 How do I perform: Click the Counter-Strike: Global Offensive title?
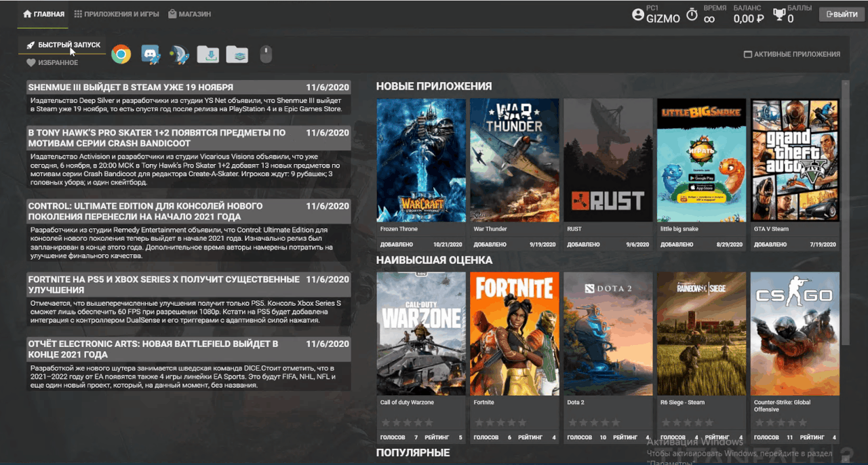tap(782, 406)
